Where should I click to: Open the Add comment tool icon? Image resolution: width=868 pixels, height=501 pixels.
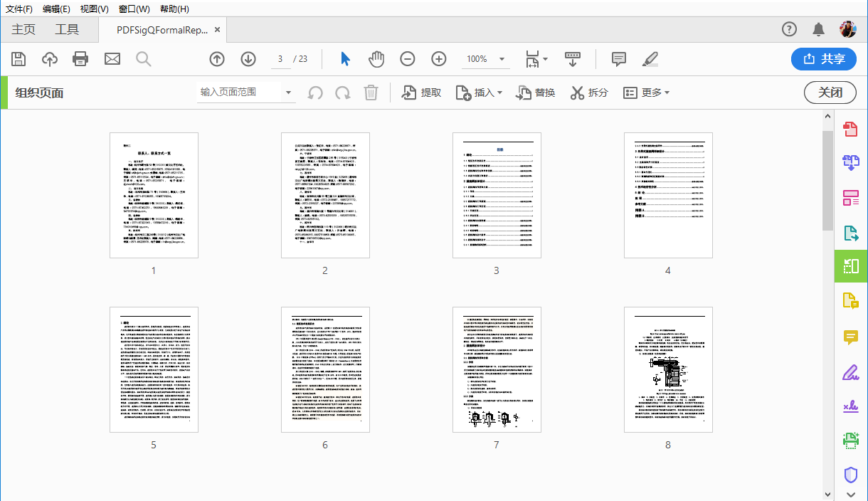tap(619, 59)
